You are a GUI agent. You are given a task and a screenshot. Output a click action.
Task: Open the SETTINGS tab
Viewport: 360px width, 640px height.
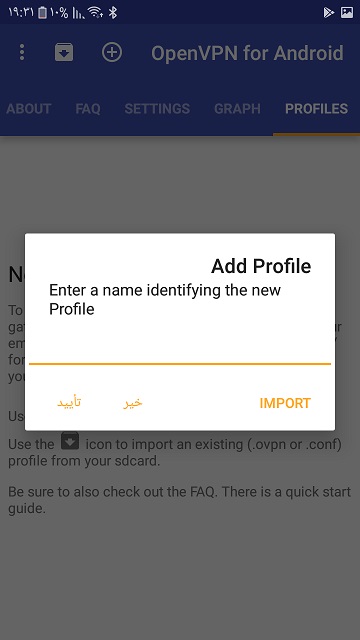click(157, 109)
